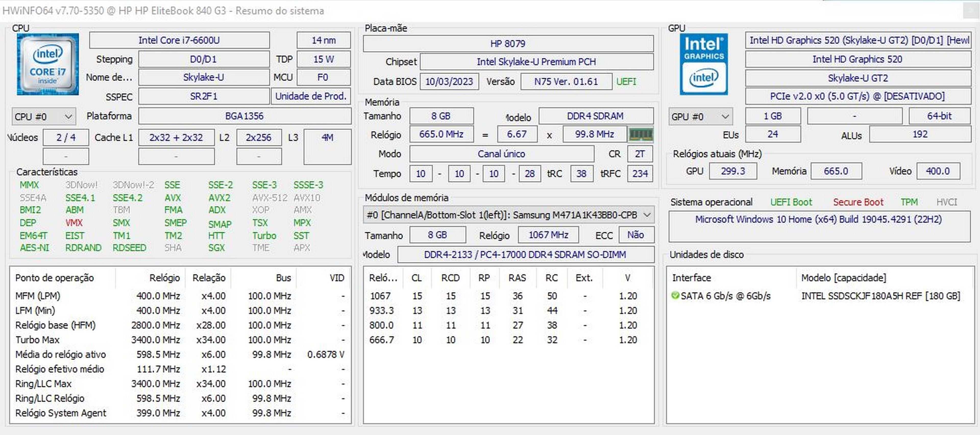The image size is (980, 435).
Task: Click the Intel Graphics GPU logo
Action: [x=704, y=64]
